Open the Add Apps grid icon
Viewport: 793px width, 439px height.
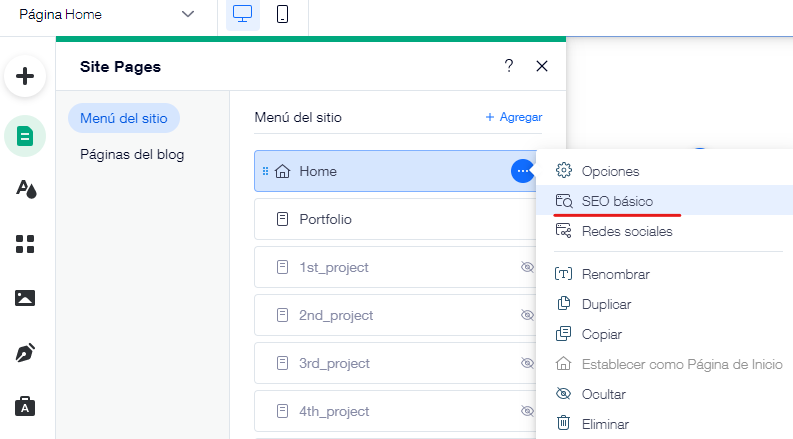tap(25, 244)
